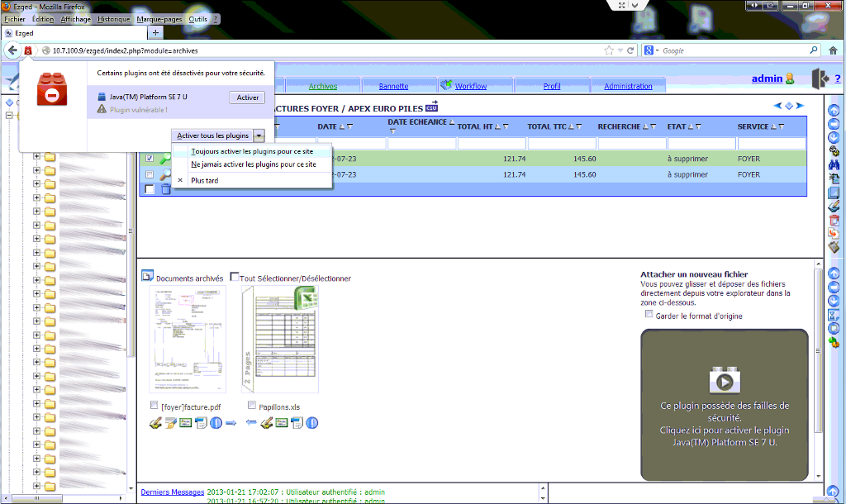846x504 pixels.
Task: Toggle the Tout Sélectionner/Désélectionner checkbox
Action: point(235,278)
